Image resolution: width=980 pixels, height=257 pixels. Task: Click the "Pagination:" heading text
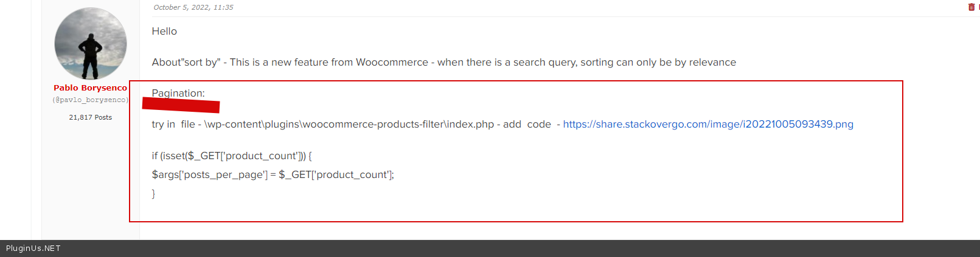178,93
